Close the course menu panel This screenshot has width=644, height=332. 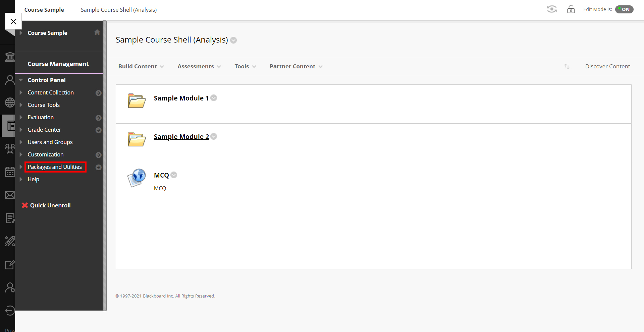(13, 21)
